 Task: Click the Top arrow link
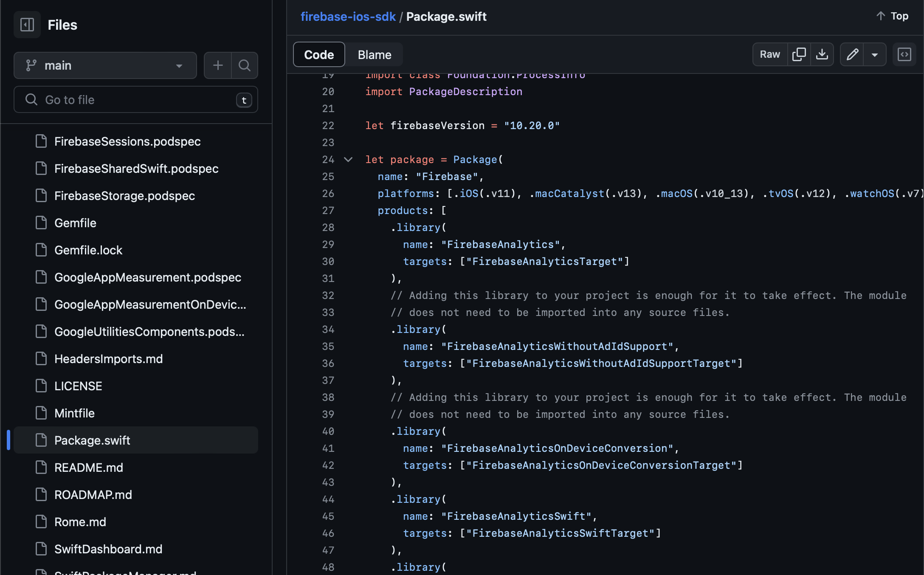(x=893, y=16)
